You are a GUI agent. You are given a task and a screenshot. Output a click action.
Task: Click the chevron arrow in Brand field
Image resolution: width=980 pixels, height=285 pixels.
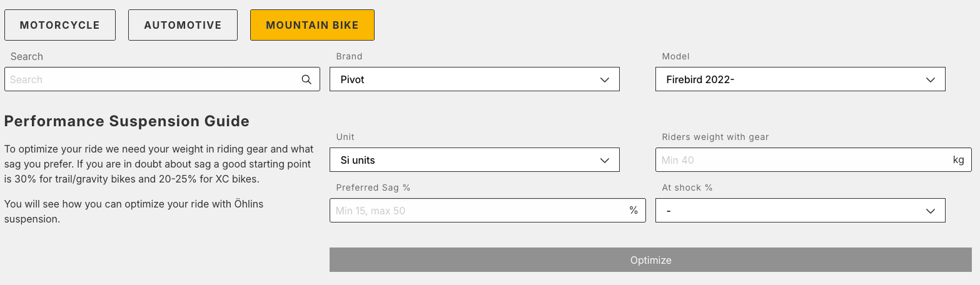tap(604, 79)
